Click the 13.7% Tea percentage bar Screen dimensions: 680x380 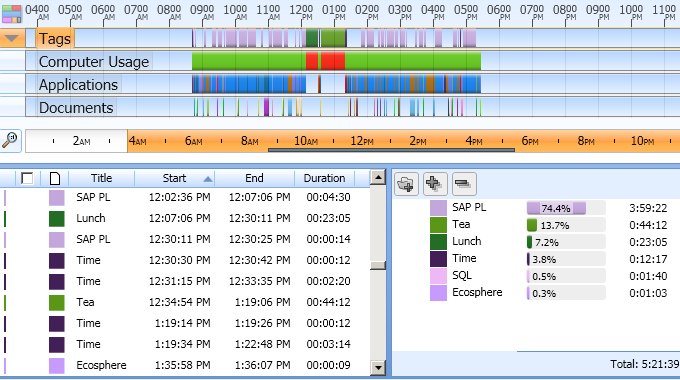(566, 225)
